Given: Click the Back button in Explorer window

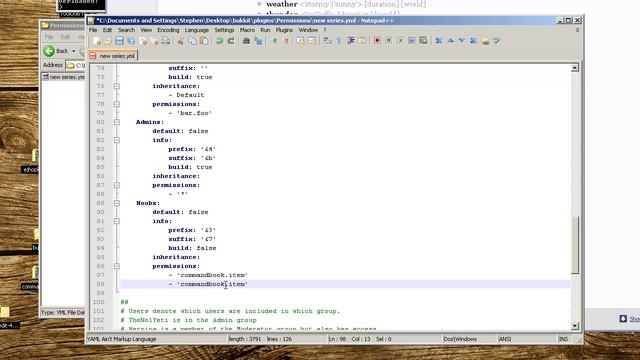Looking at the screenshot, I should click(56, 51).
